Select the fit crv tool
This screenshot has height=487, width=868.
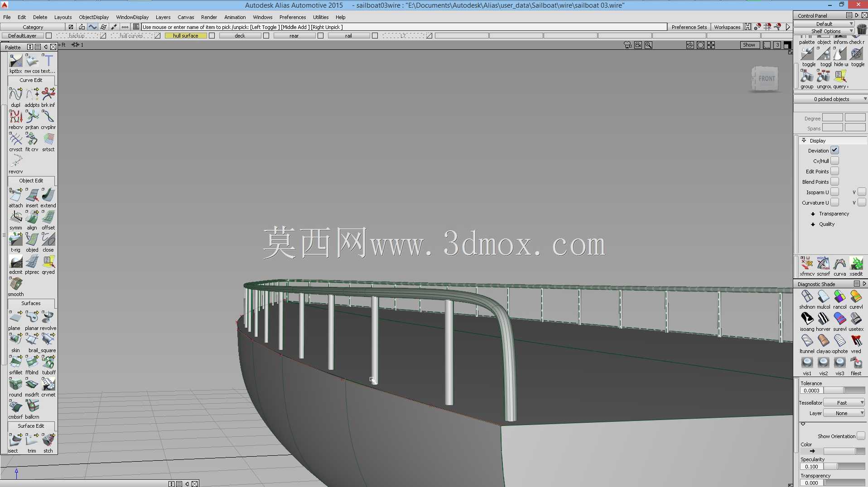(32, 139)
